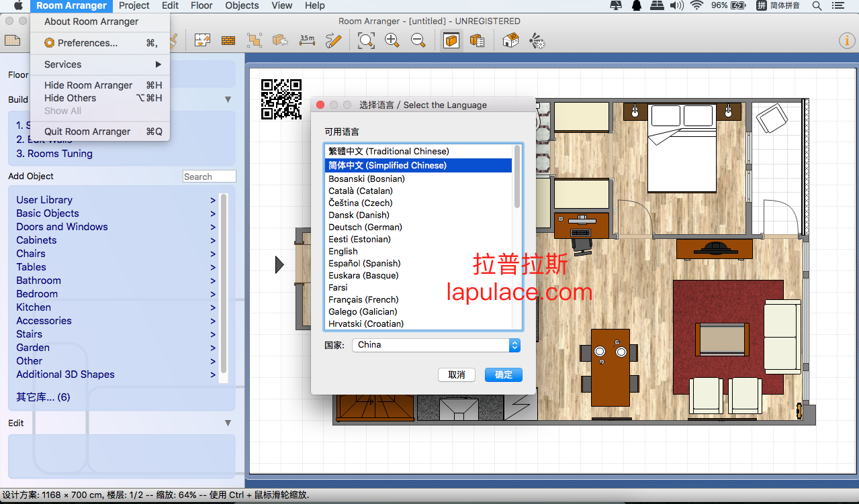Zoom out with the minus magnifier
The width and height of the screenshot is (859, 504).
[418, 41]
